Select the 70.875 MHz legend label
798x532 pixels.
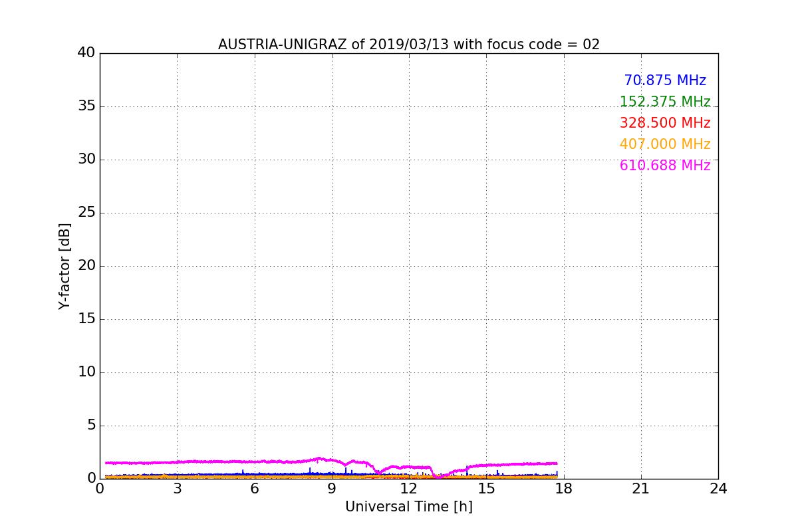(665, 80)
